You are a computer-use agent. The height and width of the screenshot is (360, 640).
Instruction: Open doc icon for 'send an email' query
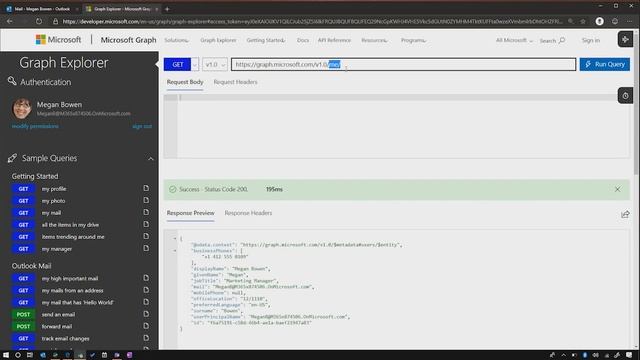tap(146, 314)
